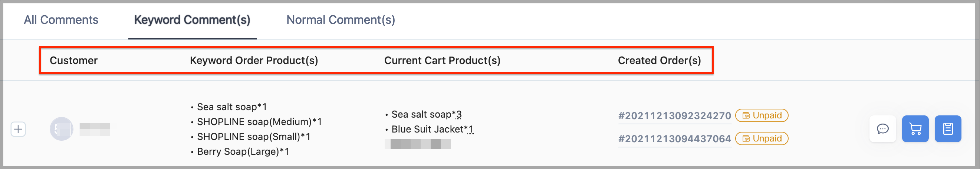980x169 pixels.
Task: Click the icon inside first Unpaid badge
Action: 746,116
